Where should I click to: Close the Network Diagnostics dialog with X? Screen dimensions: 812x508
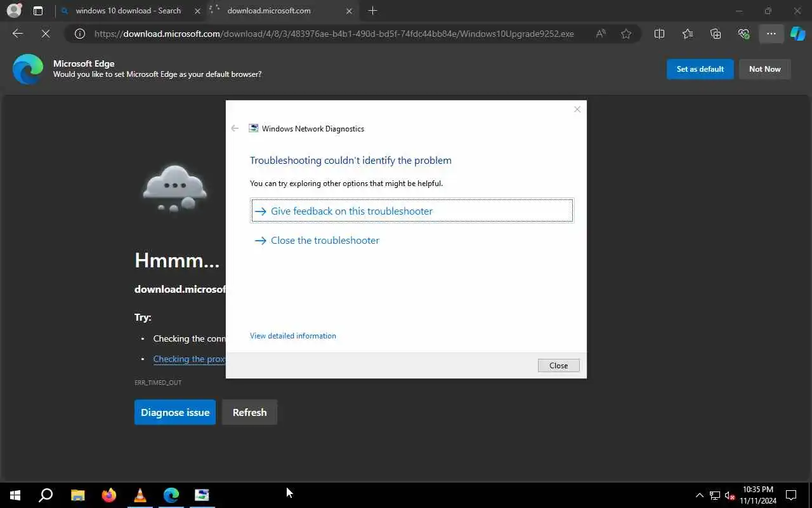pos(577,109)
